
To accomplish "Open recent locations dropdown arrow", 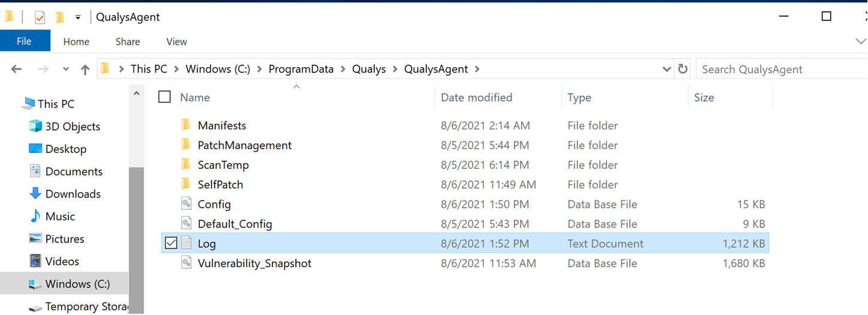I will [65, 69].
